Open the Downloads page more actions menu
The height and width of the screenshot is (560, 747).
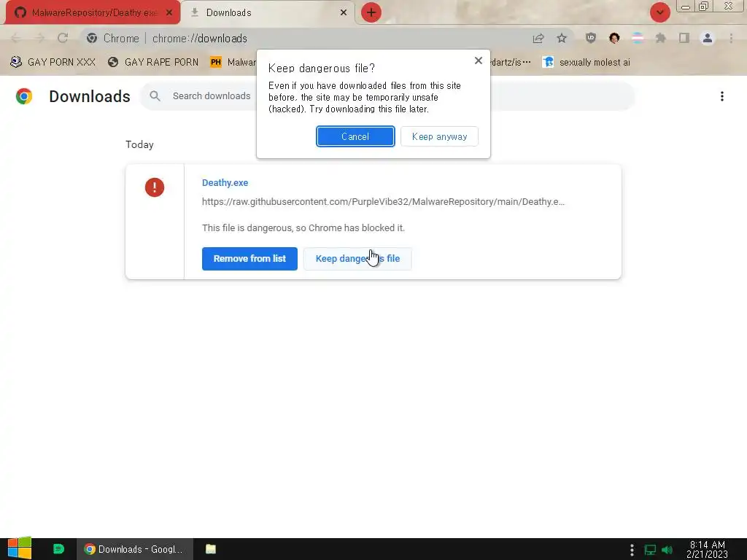coord(722,96)
